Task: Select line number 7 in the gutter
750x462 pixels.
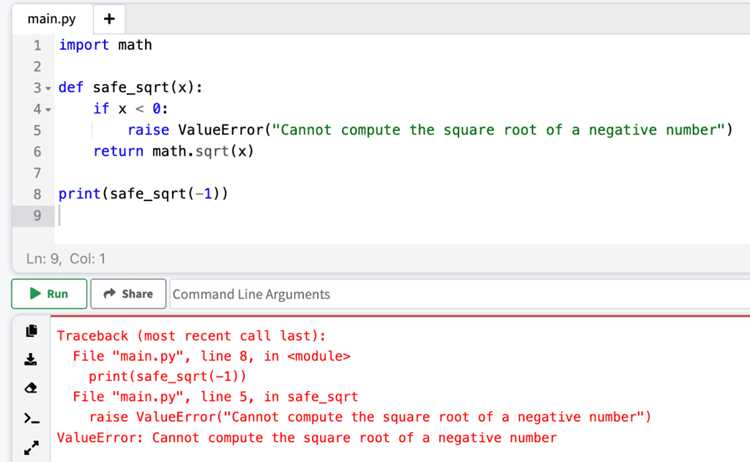Action: click(37, 173)
